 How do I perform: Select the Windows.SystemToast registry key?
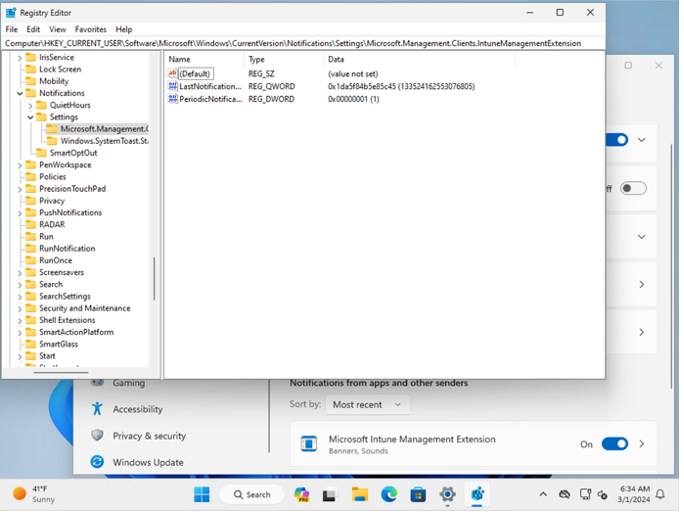click(104, 141)
